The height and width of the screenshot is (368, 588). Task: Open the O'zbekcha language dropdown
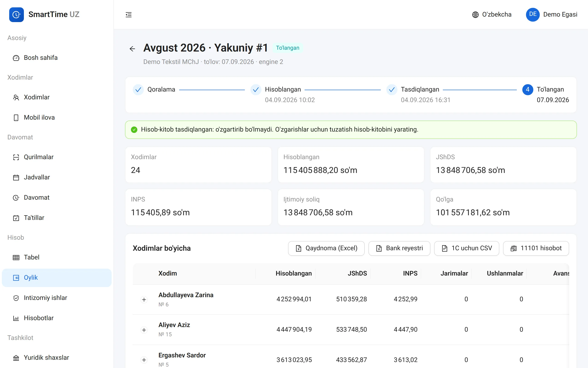[x=492, y=14]
